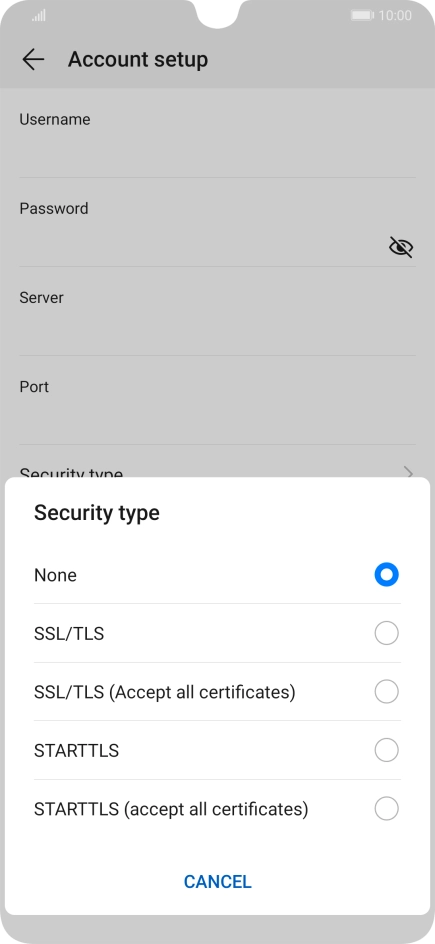Viewport: 435px width, 944px height.
Task: Select the SSL/TLS radio button
Action: pyautogui.click(x=386, y=633)
